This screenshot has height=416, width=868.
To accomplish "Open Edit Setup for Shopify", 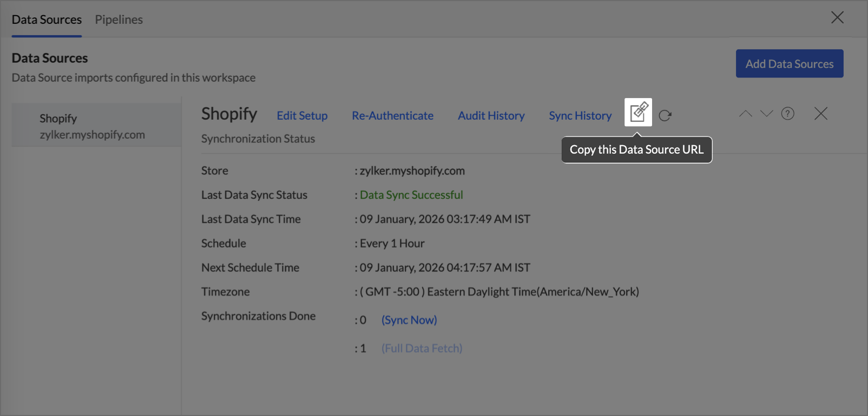I will tap(302, 116).
